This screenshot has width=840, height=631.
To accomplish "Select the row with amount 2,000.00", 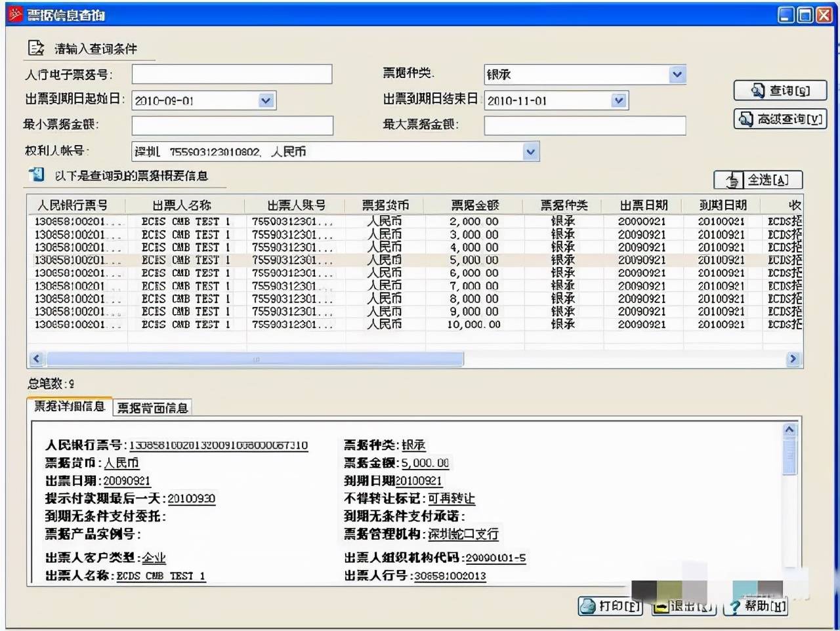I will 415,222.
